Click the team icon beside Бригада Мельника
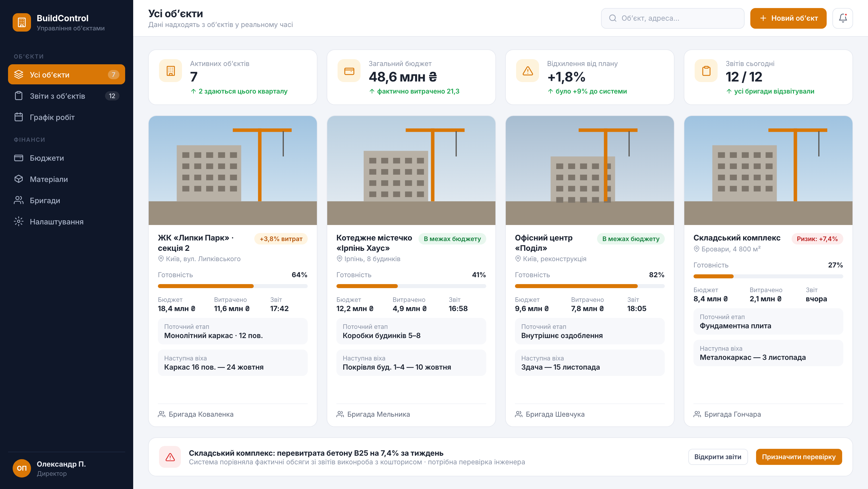868x489 pixels. pyautogui.click(x=340, y=414)
